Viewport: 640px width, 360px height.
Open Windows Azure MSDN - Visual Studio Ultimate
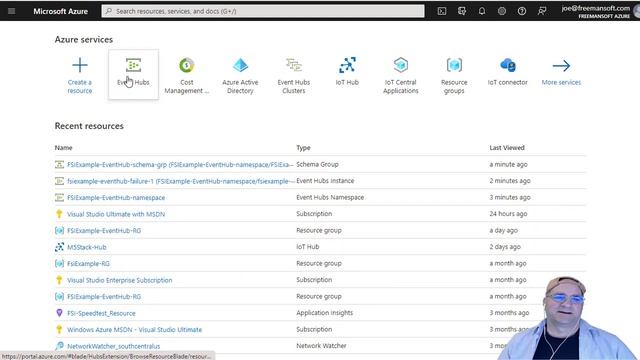point(134,329)
